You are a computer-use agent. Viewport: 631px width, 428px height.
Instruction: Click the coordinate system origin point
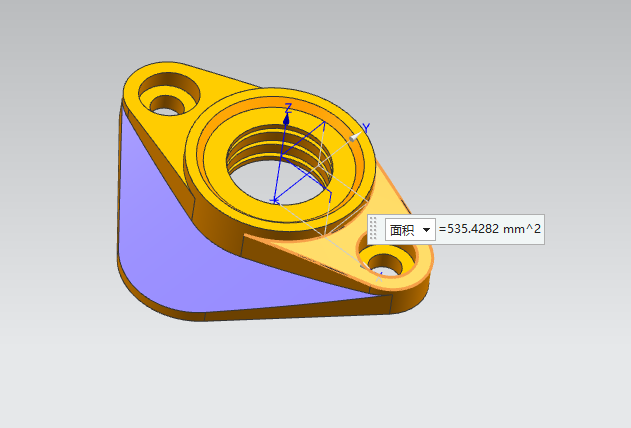(x=275, y=199)
